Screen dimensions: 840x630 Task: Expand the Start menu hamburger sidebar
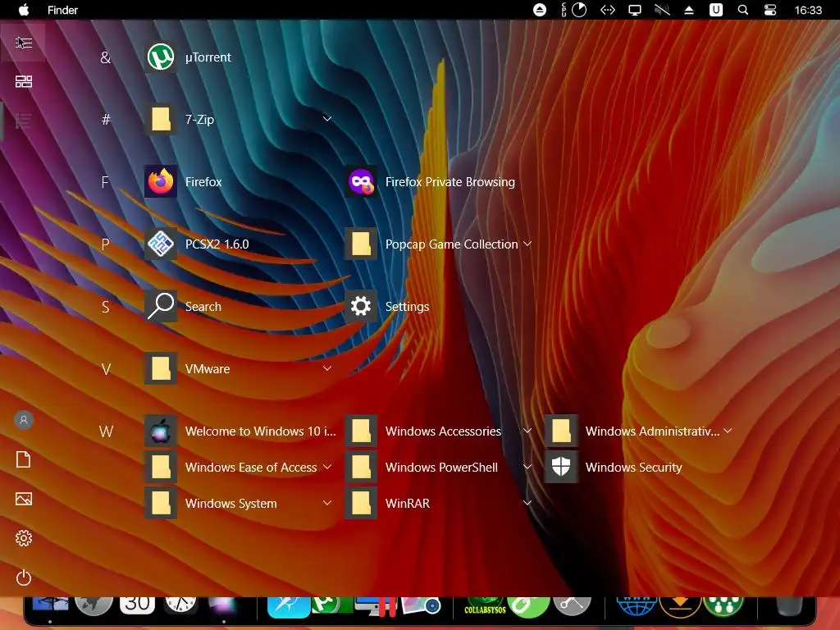click(x=24, y=43)
